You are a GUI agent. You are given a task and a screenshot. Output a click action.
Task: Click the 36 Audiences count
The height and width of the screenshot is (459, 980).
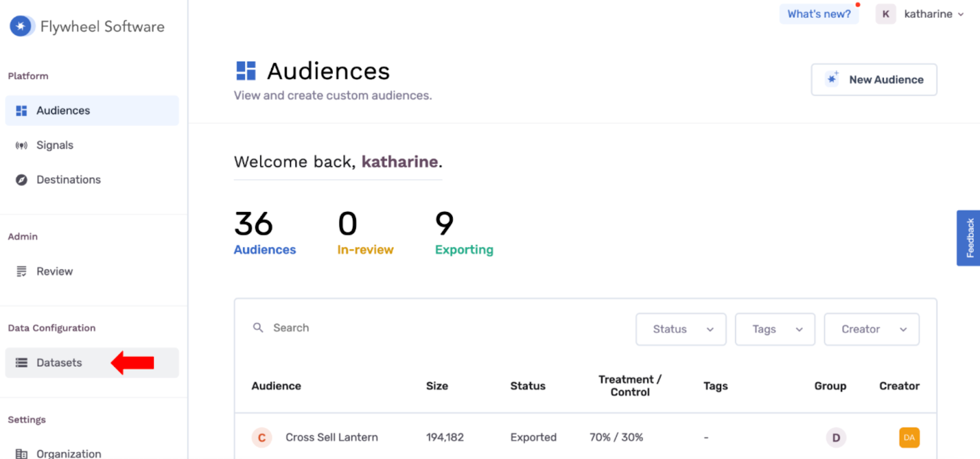point(265,233)
